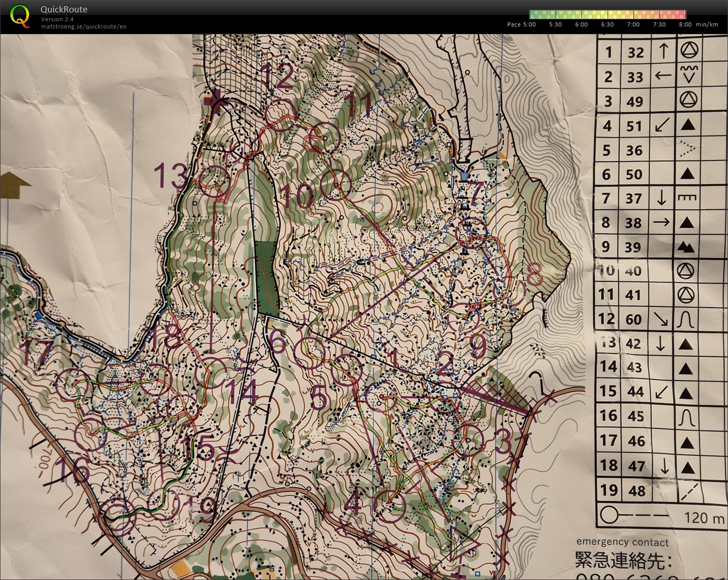Select control circle 10 on the map
This screenshot has height=580, width=728.
[x=336, y=185]
